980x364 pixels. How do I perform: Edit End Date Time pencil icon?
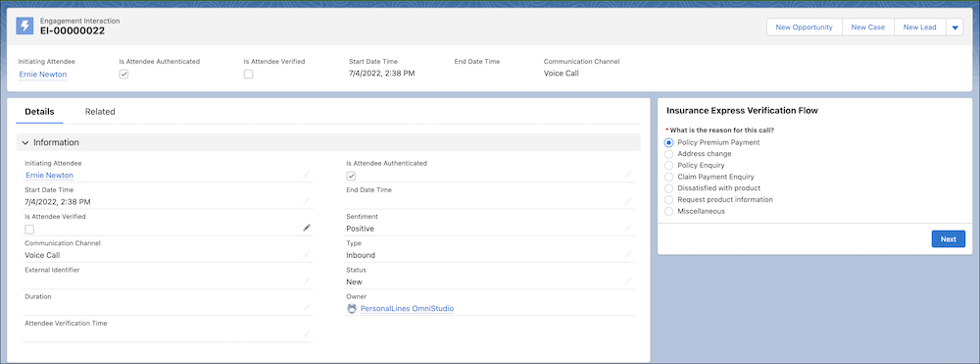coord(627,201)
